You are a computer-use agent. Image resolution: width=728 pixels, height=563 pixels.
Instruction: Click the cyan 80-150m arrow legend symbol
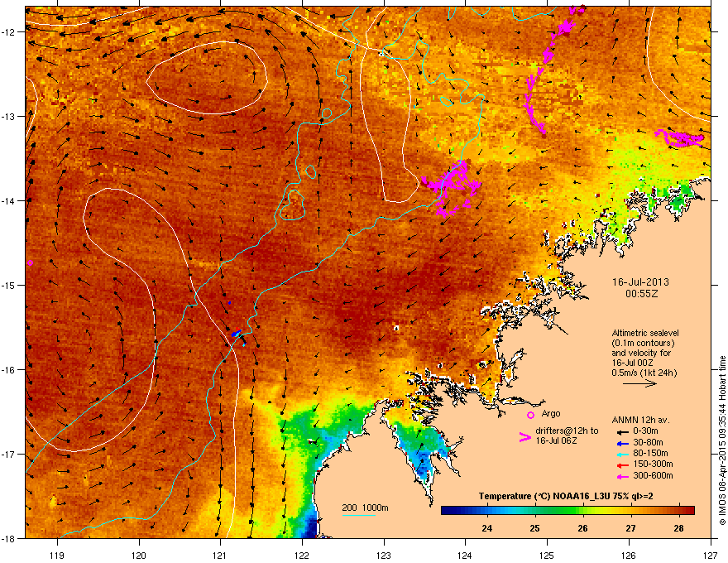623,454
